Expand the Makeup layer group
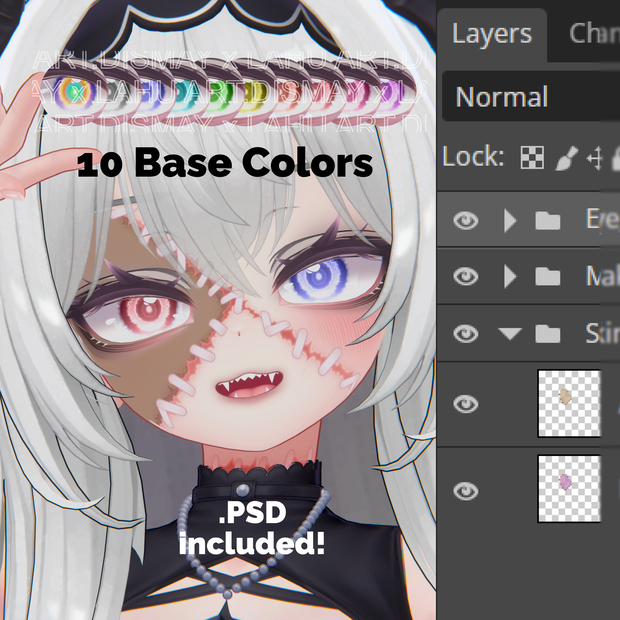The width and height of the screenshot is (620, 620). (x=510, y=276)
